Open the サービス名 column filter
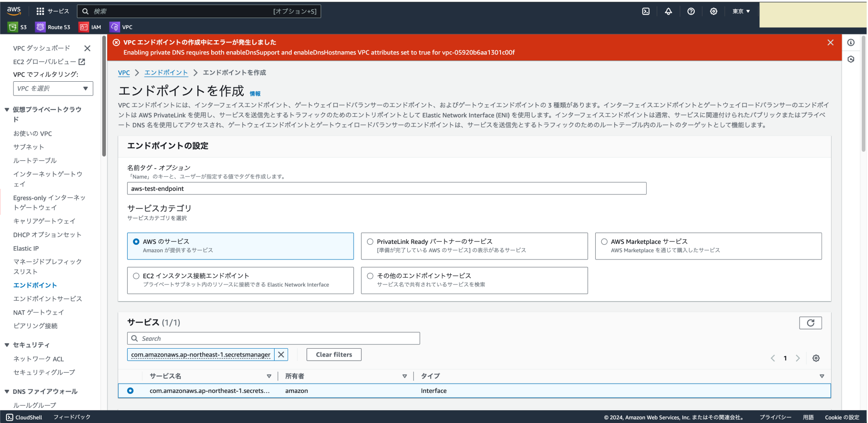The width and height of the screenshot is (868, 423). 269,376
